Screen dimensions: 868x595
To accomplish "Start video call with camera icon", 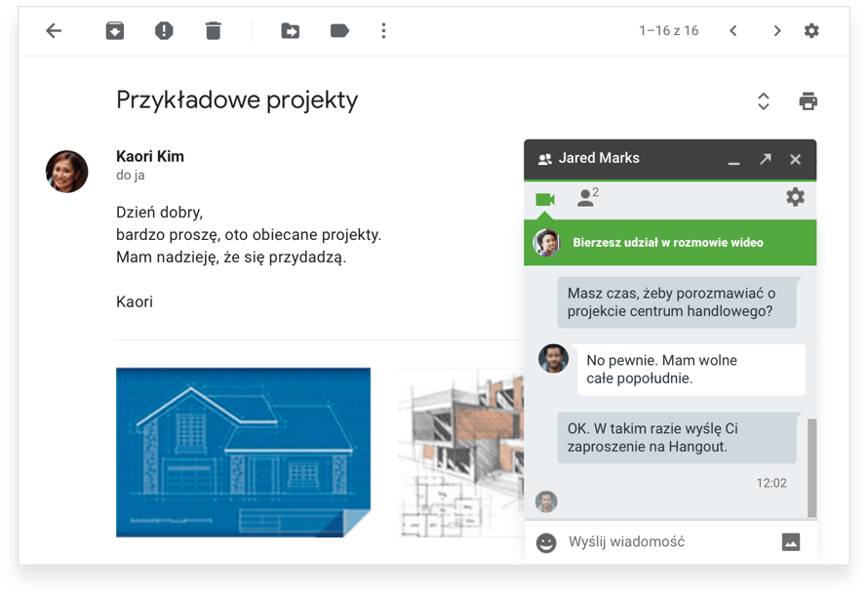I will pos(545,200).
